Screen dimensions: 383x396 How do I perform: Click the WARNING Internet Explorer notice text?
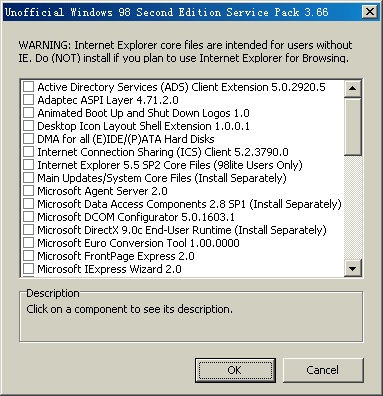[185, 51]
